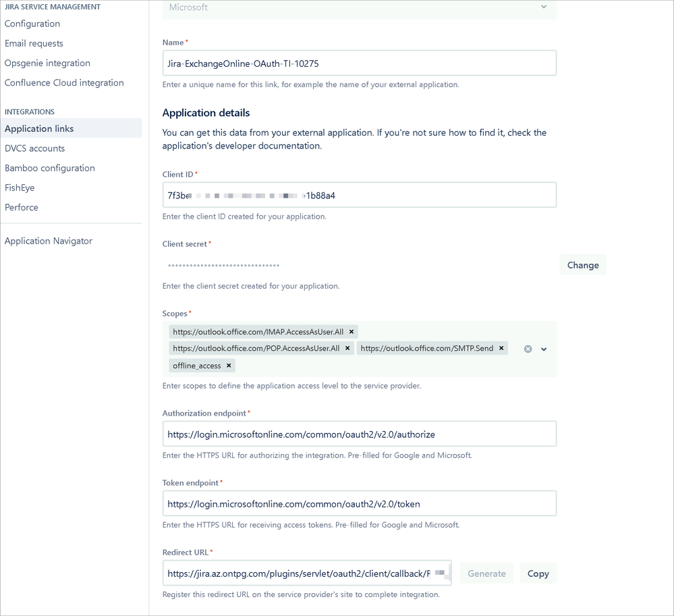Click the offline_access scope text

[197, 366]
